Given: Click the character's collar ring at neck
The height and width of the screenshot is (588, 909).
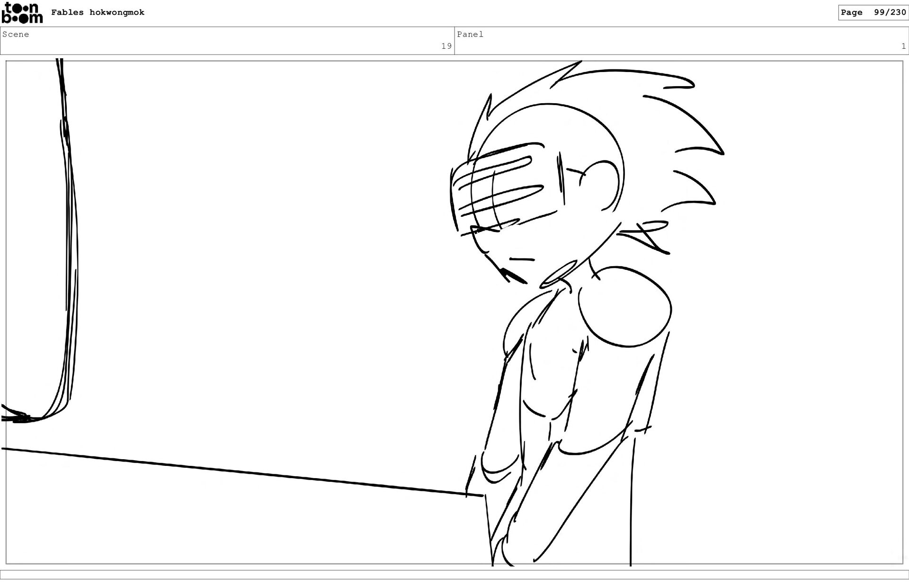Looking at the screenshot, I should (x=558, y=276).
